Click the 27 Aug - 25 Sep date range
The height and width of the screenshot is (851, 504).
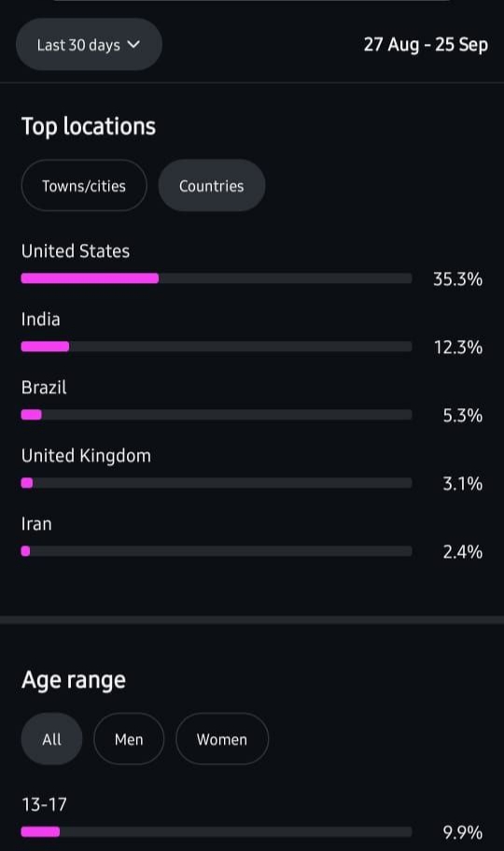[426, 45]
